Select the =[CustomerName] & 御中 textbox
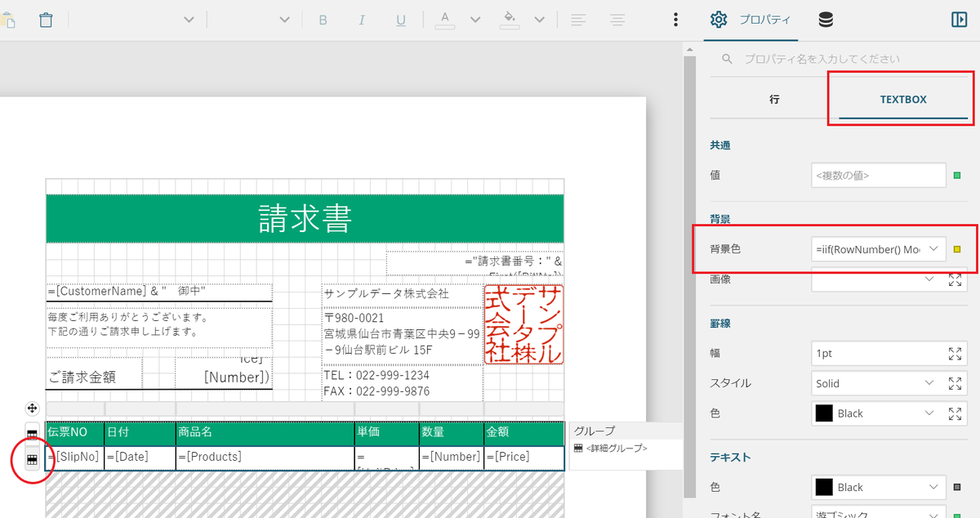The image size is (980, 518). [x=159, y=292]
